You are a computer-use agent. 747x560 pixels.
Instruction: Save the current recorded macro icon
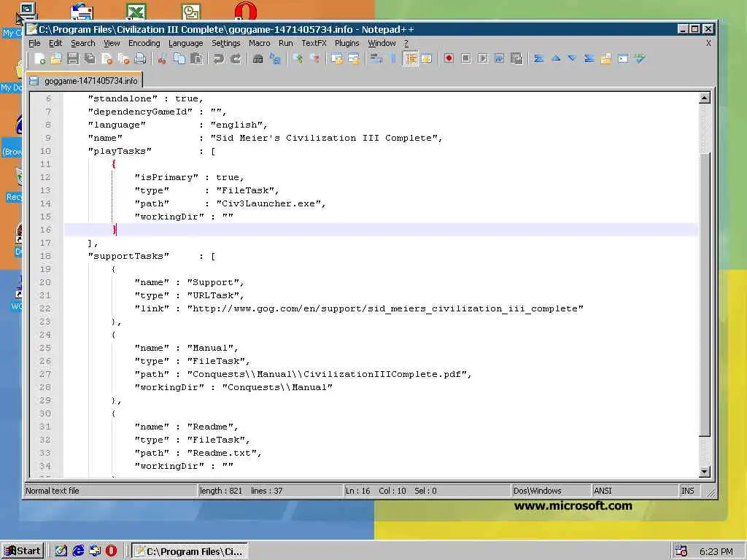click(x=516, y=58)
